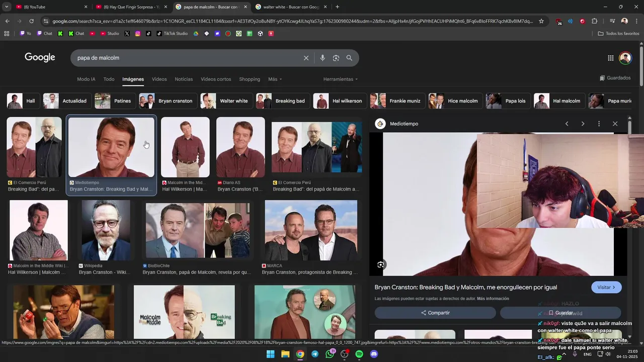Click the address bar URL

pyautogui.click(x=292, y=21)
